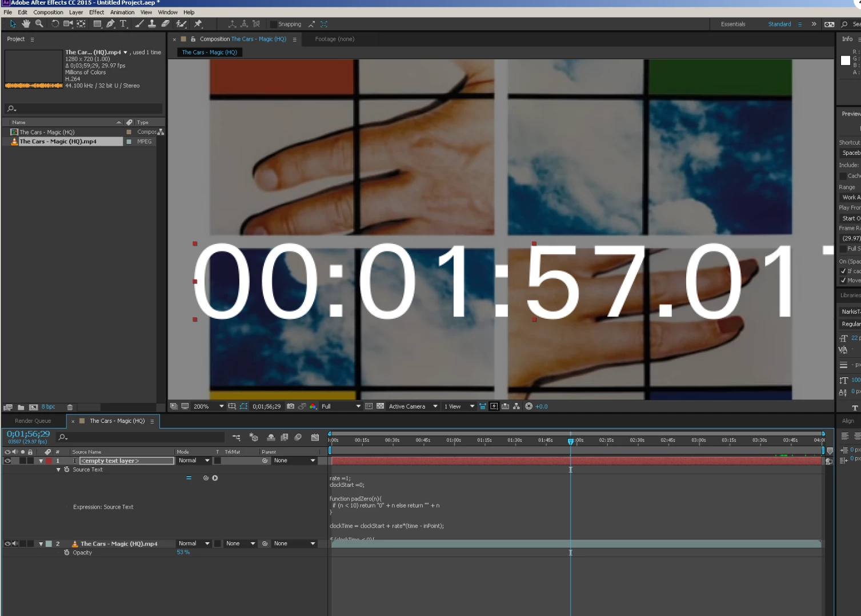The height and width of the screenshot is (616, 861).
Task: Hide The Cars - Magic (HQ).mp4 layer eye
Action: (7, 544)
